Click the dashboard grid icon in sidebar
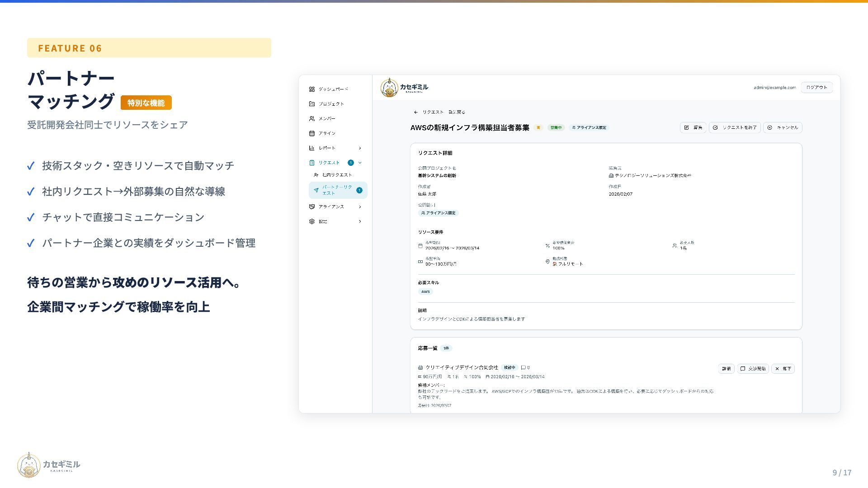Screen dimensions: 868x488 312,89
